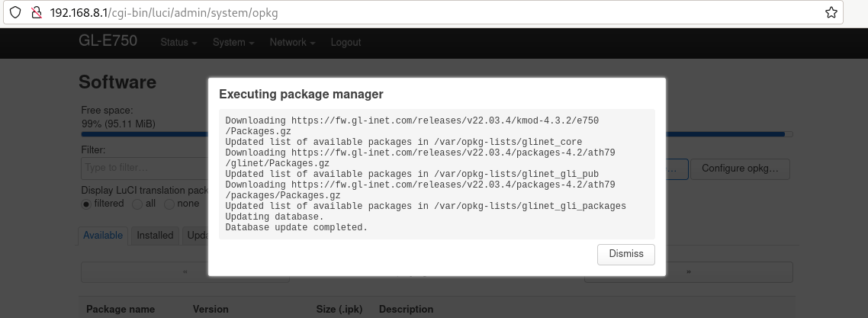Click the next page » button
The width and height of the screenshot is (868, 318).
pyautogui.click(x=689, y=272)
